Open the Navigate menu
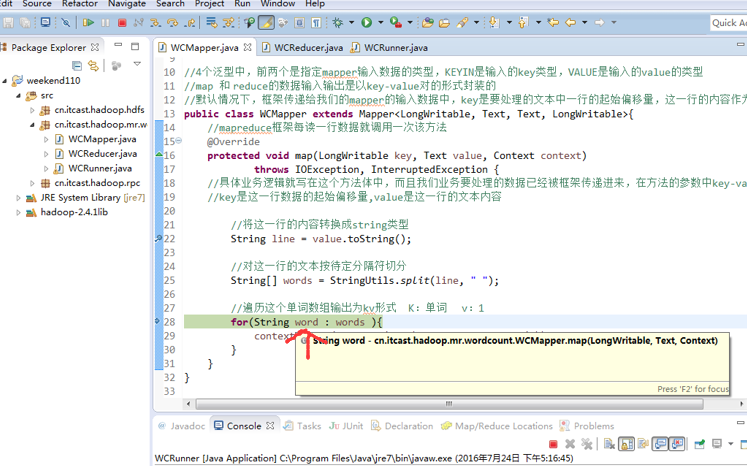Image resolution: width=747 pixels, height=466 pixels. (x=127, y=4)
